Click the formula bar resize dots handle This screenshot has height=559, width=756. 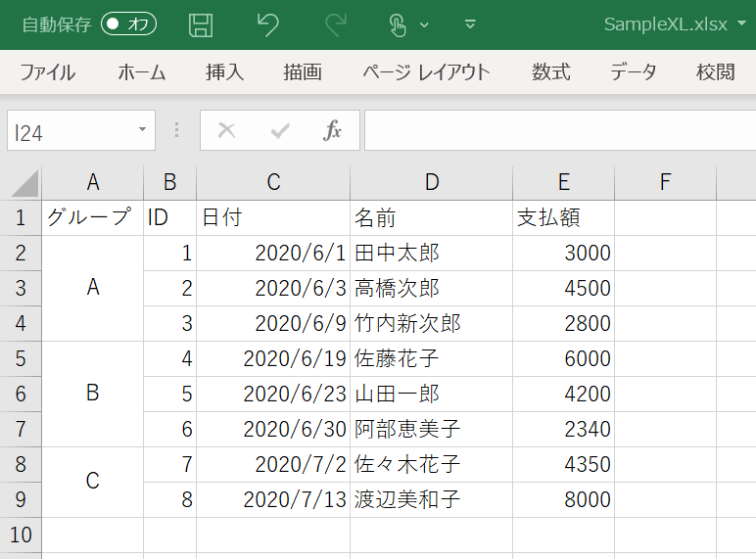[176, 130]
